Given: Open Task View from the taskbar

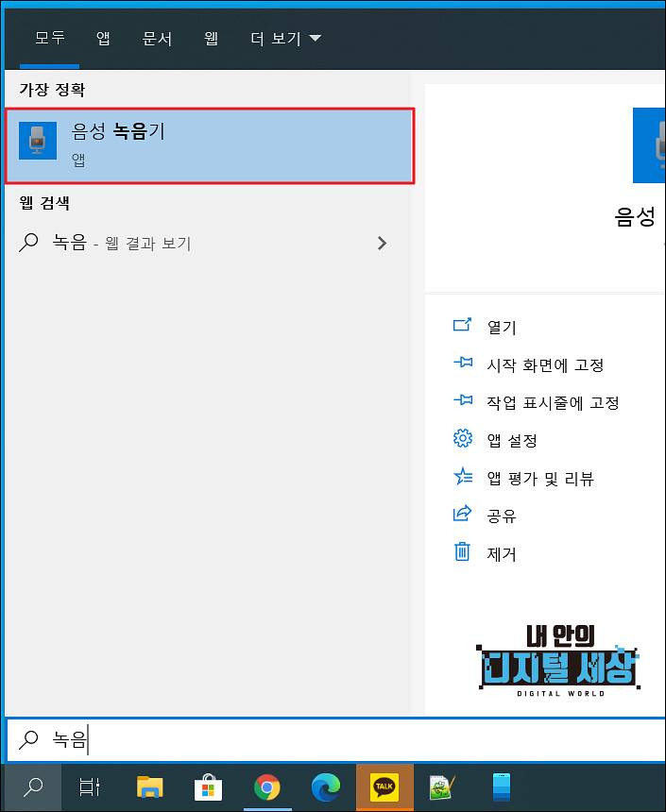Looking at the screenshot, I should (x=89, y=787).
